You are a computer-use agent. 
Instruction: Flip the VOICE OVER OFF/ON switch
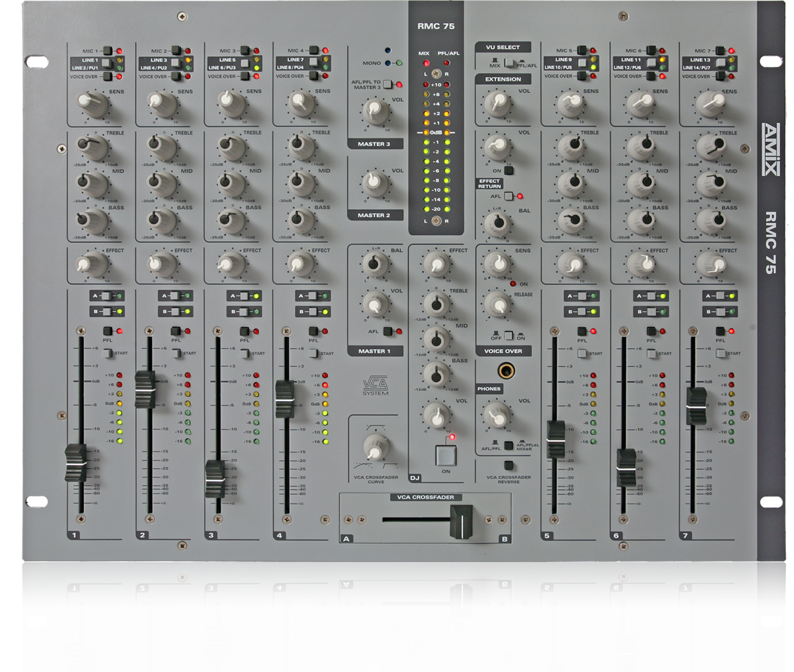coord(508,336)
